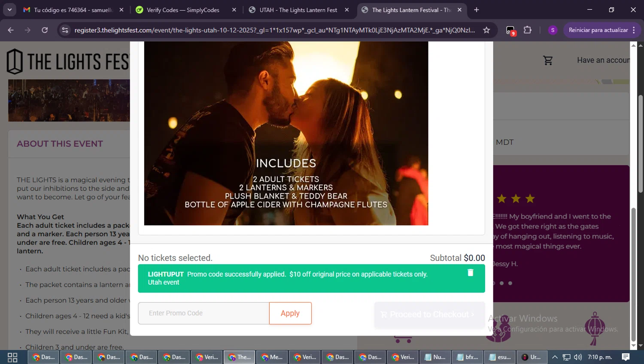Click the Apply promo code button

(290, 313)
